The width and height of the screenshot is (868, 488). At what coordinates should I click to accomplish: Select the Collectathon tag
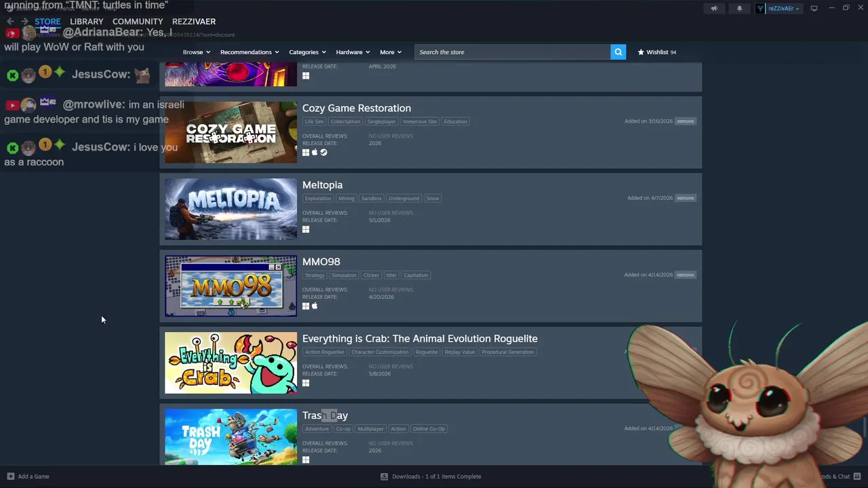345,121
